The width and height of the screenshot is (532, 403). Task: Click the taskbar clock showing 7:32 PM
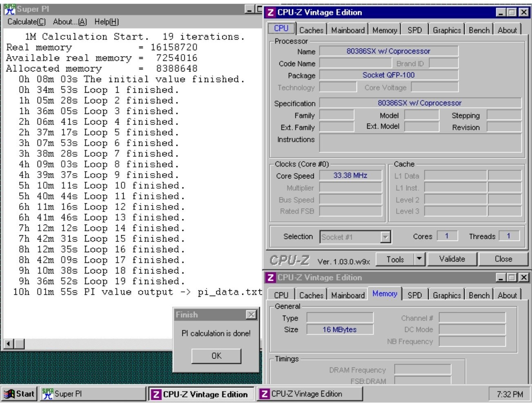pos(510,394)
